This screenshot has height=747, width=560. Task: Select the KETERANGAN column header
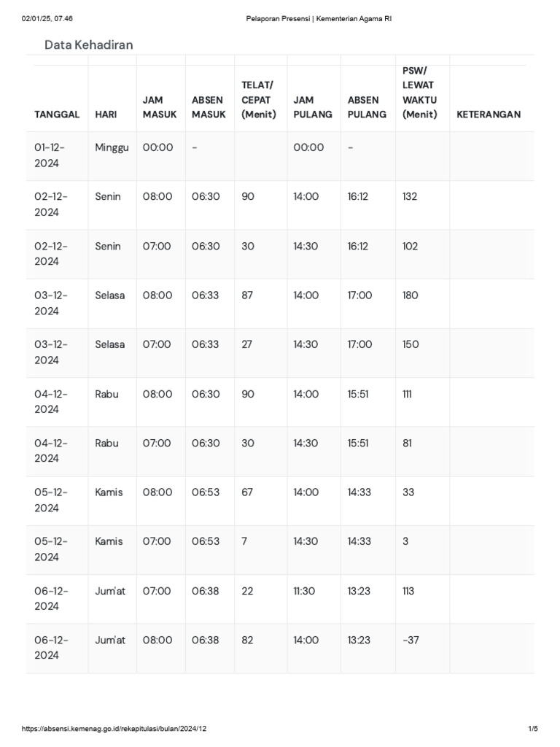(x=489, y=115)
